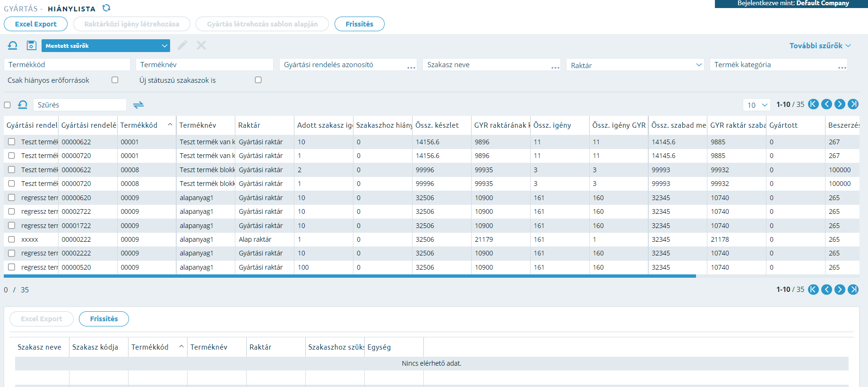
Task: Go to next page using top pagination arrow
Action: point(840,104)
